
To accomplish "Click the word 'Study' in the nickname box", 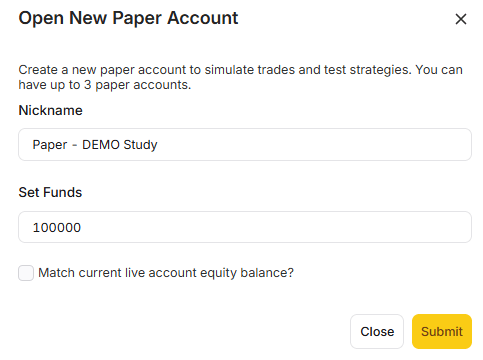I will [x=140, y=145].
